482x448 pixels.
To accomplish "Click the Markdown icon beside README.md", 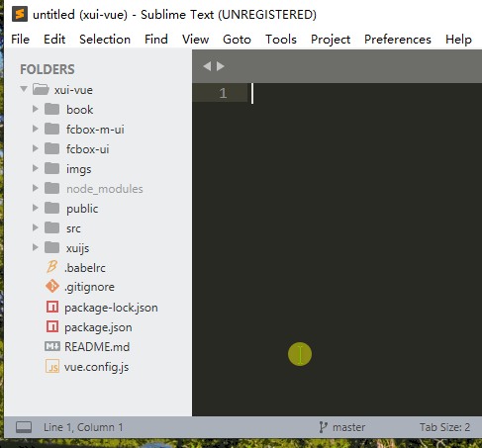I will 52,346.
